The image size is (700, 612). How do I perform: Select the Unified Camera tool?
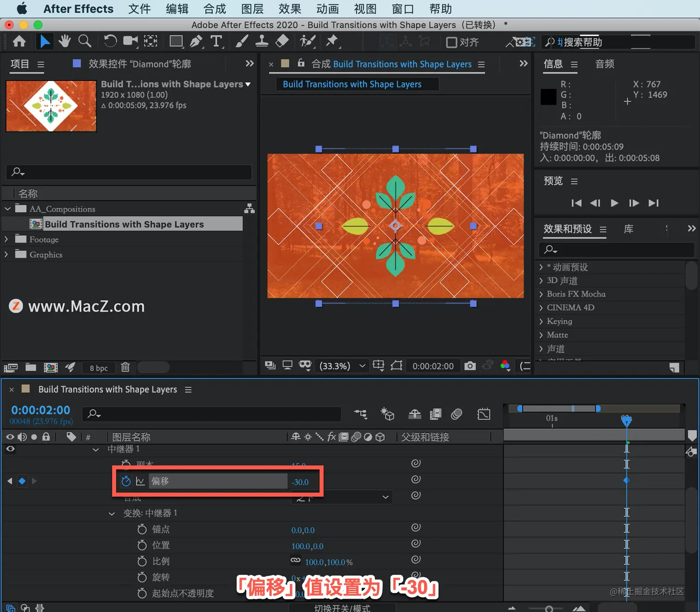coord(131,41)
